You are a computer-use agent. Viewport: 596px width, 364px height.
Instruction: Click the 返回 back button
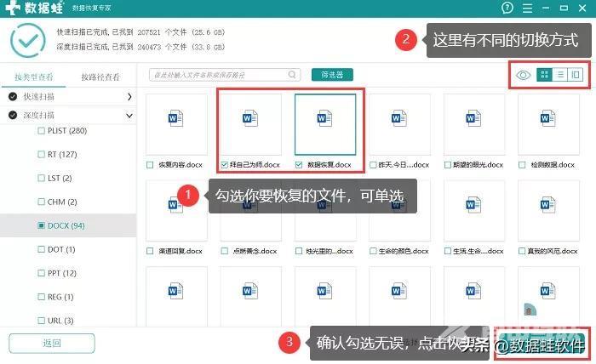[x=52, y=343]
